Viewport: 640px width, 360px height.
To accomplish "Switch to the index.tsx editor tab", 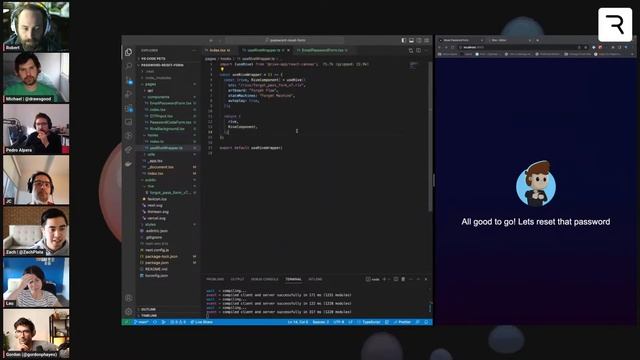I will 220,50.
